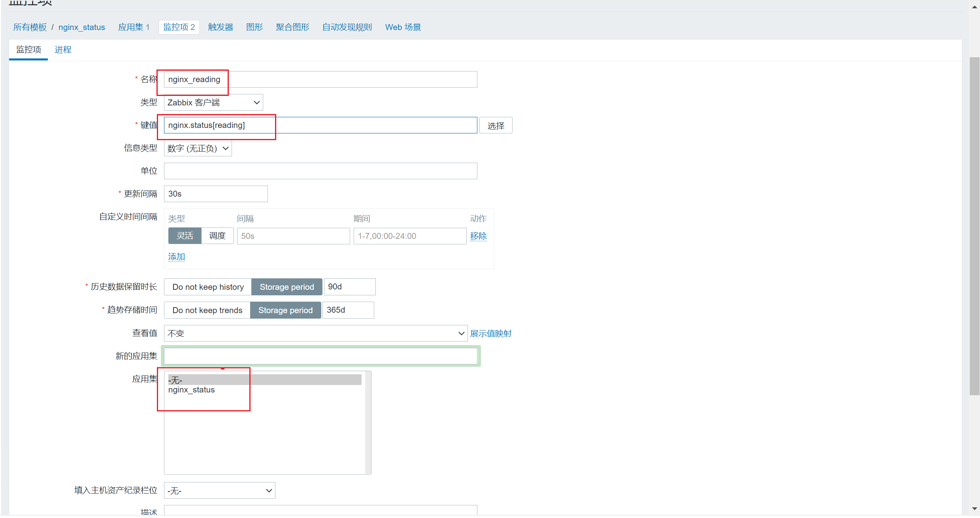Choose Do not keep trends option

(207, 310)
